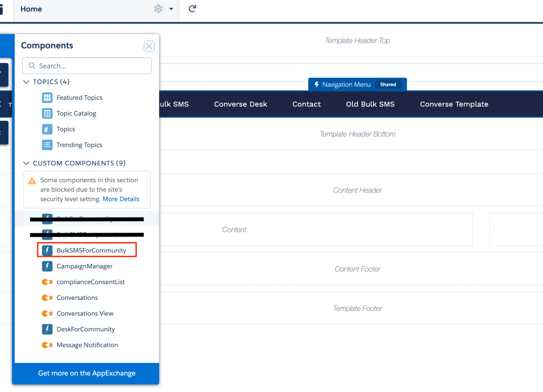Open Builder settings via the gear icon
Viewport: 543px width, 392px height.
coord(158,9)
